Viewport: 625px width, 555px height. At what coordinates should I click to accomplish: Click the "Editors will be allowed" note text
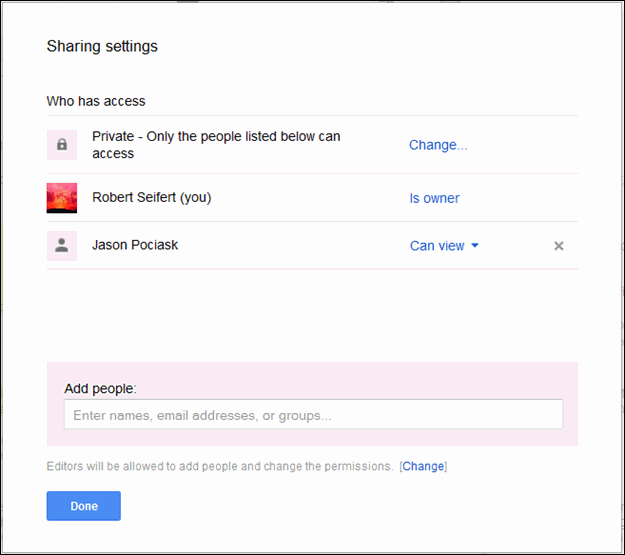pyautogui.click(x=219, y=466)
